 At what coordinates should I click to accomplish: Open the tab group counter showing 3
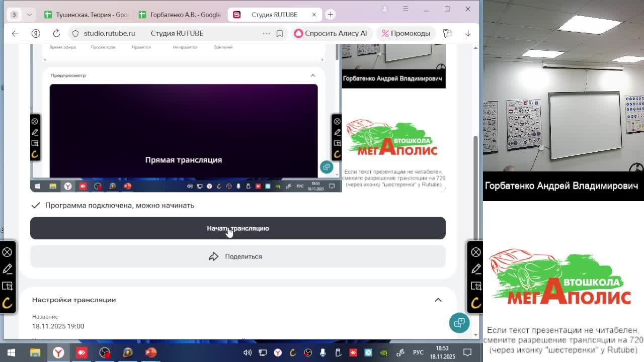(x=14, y=15)
